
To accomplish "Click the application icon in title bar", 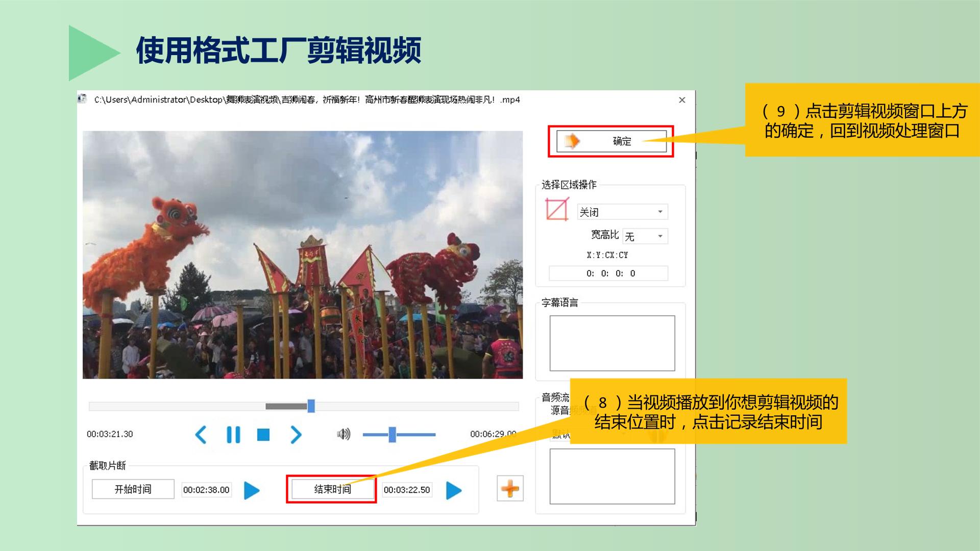I will pyautogui.click(x=83, y=99).
